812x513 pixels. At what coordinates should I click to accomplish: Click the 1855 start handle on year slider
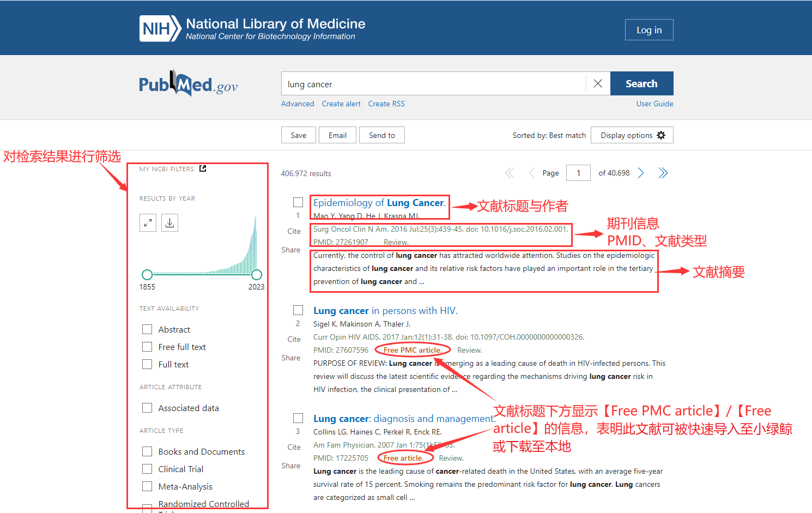(x=147, y=275)
